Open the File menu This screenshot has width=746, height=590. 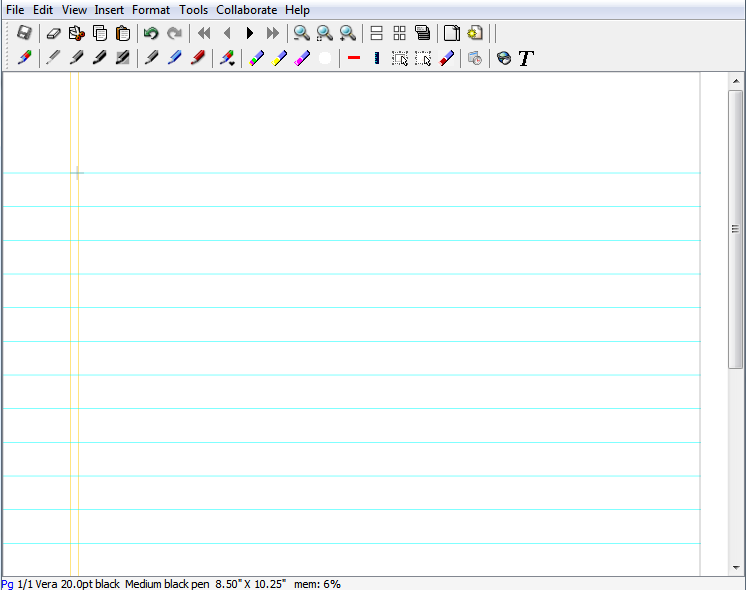click(x=15, y=10)
